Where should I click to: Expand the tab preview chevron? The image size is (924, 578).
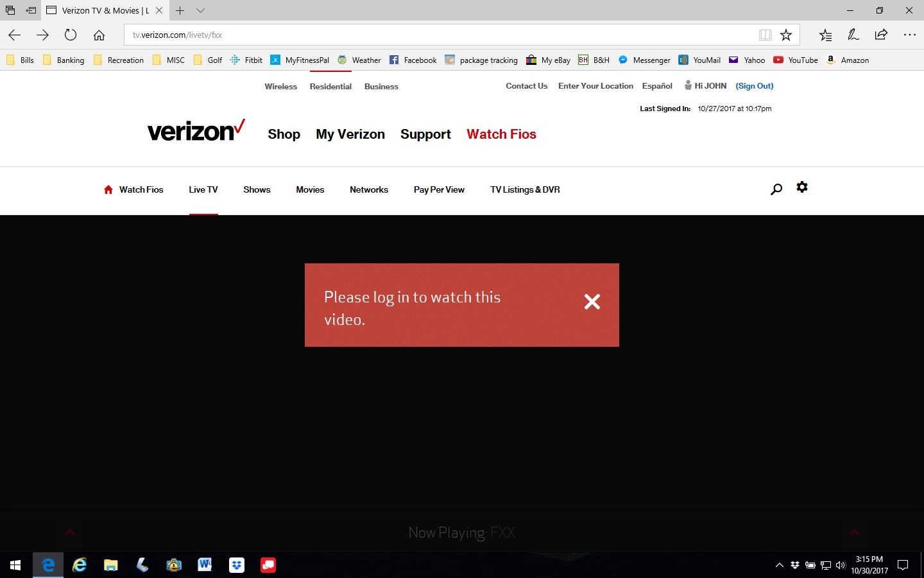pos(200,10)
